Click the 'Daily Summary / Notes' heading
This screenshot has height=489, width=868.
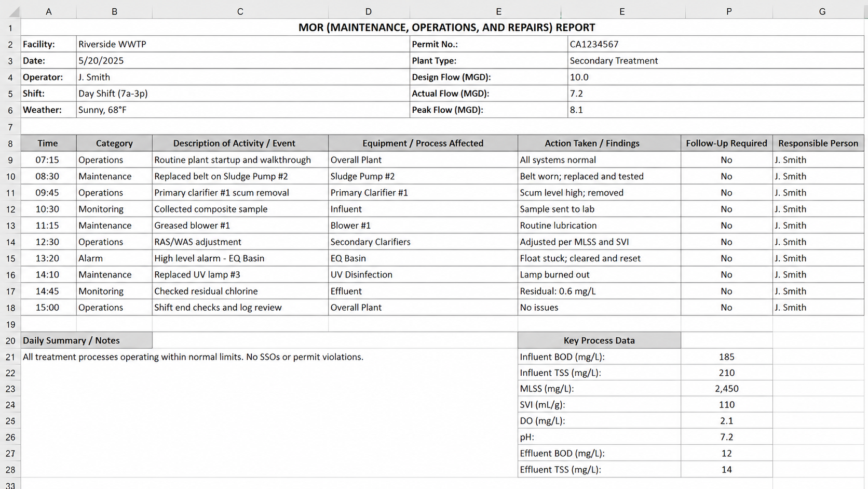pyautogui.click(x=87, y=340)
